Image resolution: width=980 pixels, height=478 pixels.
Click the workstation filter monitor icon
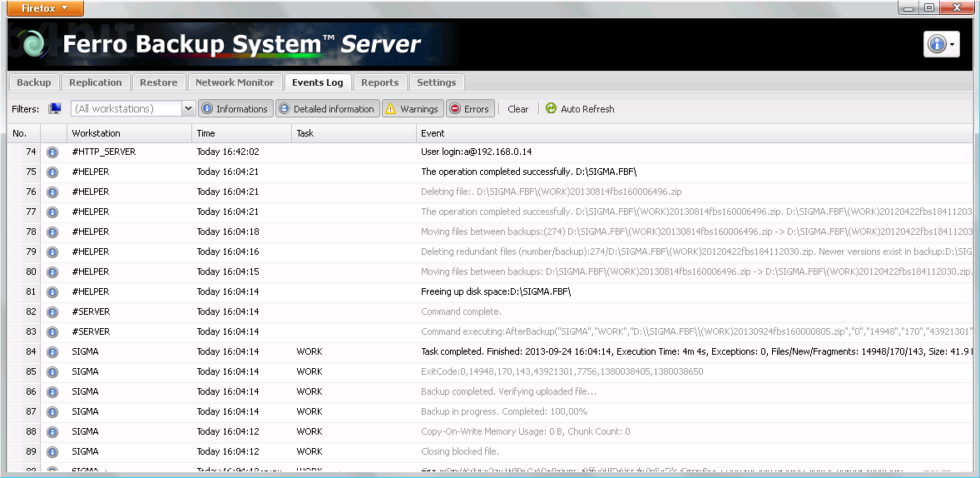pyautogui.click(x=56, y=109)
